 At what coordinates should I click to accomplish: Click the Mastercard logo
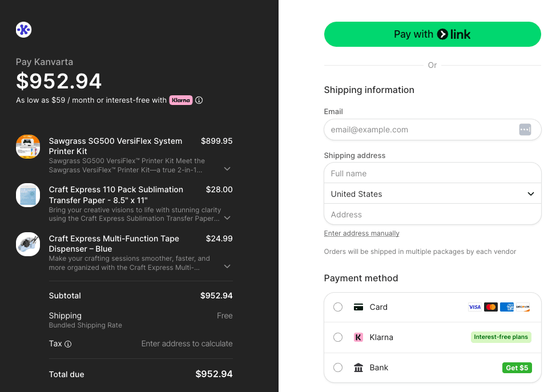[491, 307]
